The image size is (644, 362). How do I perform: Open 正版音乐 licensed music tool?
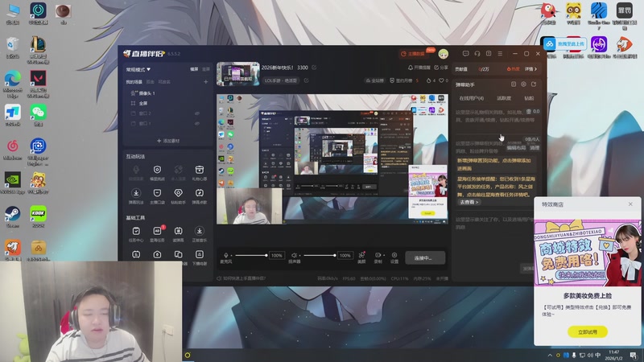tap(199, 234)
